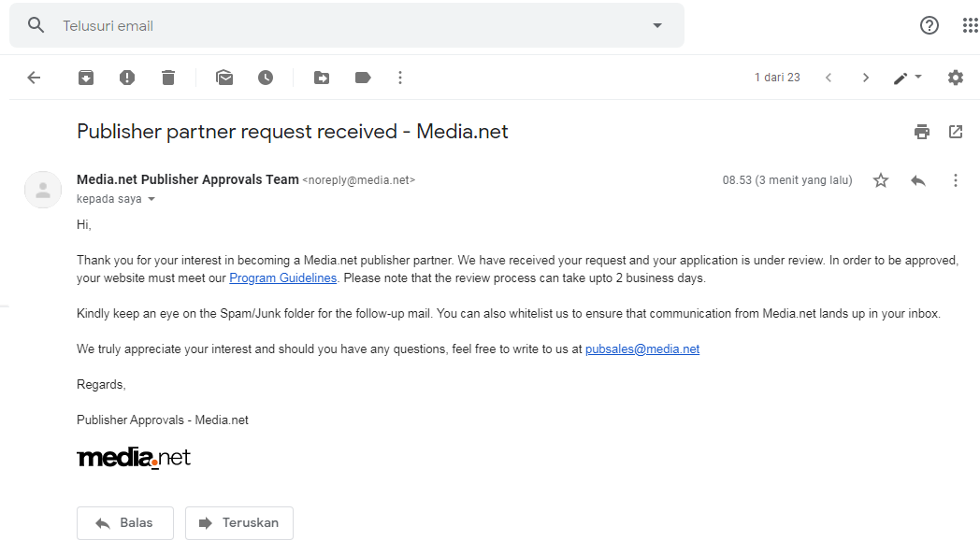Go back to inbox with arrow
Image resolution: width=980 pixels, height=555 pixels.
coord(34,78)
